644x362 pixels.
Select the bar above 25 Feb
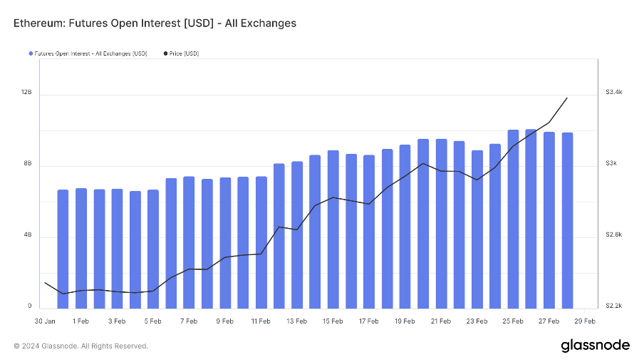pyautogui.click(x=513, y=219)
